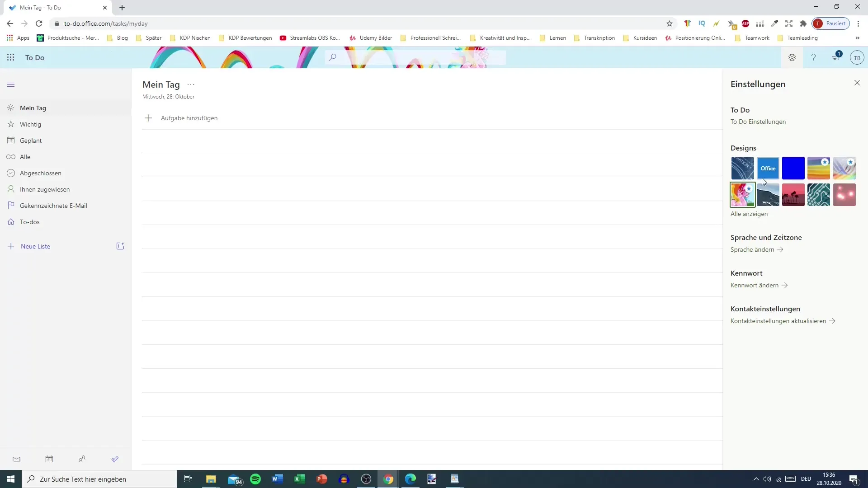Click the settings gear icon in To Do

(792, 57)
